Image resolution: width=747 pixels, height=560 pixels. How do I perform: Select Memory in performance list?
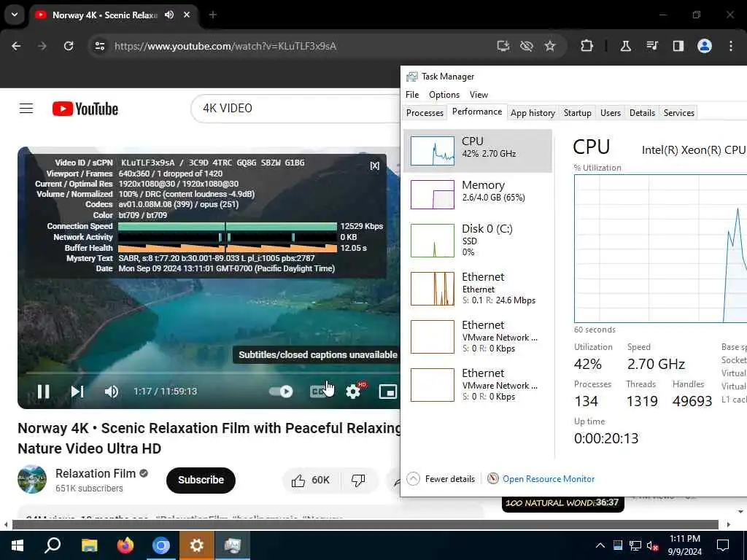click(x=477, y=194)
